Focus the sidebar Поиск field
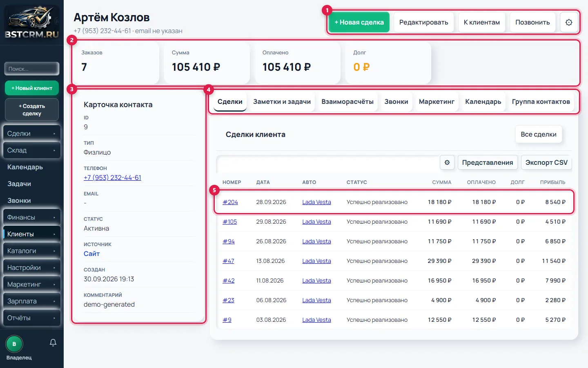This screenshot has width=588, height=368. pyautogui.click(x=32, y=69)
